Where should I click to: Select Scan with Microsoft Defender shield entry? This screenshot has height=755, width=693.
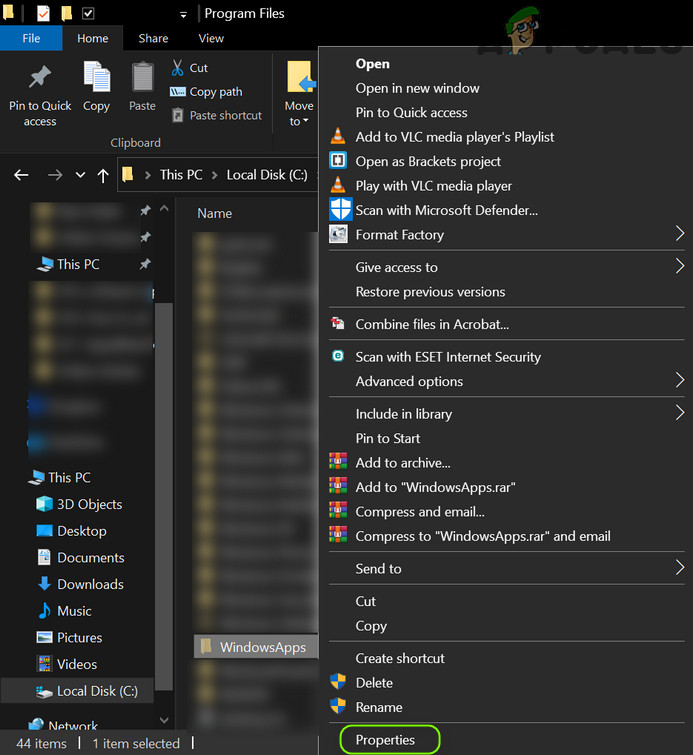coord(446,210)
